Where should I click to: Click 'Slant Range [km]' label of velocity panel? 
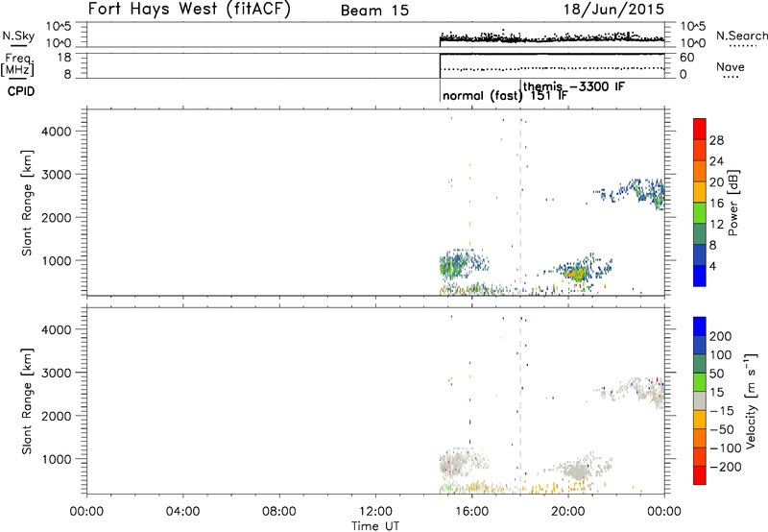tap(27, 401)
